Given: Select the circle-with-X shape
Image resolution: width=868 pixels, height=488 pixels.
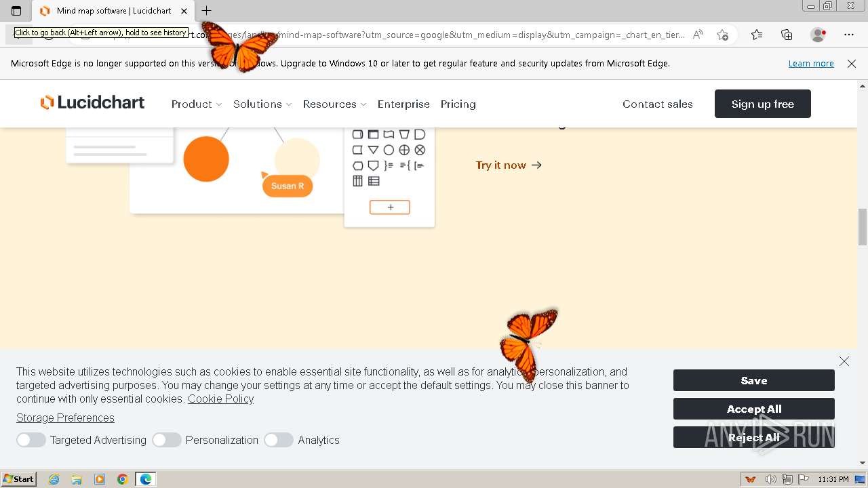Looking at the screenshot, I should (420, 150).
